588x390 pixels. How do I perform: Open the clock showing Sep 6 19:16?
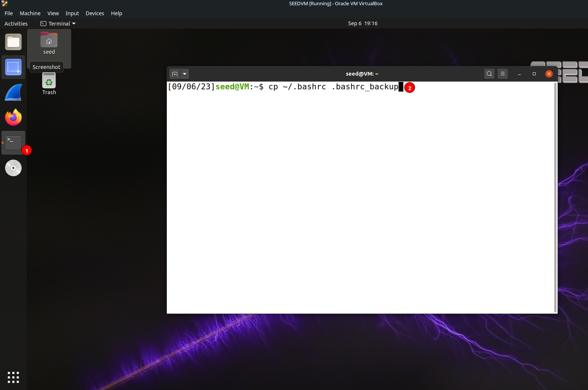click(x=362, y=23)
